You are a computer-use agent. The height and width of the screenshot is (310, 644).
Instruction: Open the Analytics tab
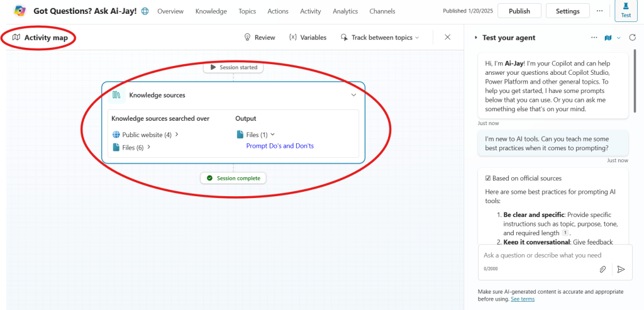(345, 11)
